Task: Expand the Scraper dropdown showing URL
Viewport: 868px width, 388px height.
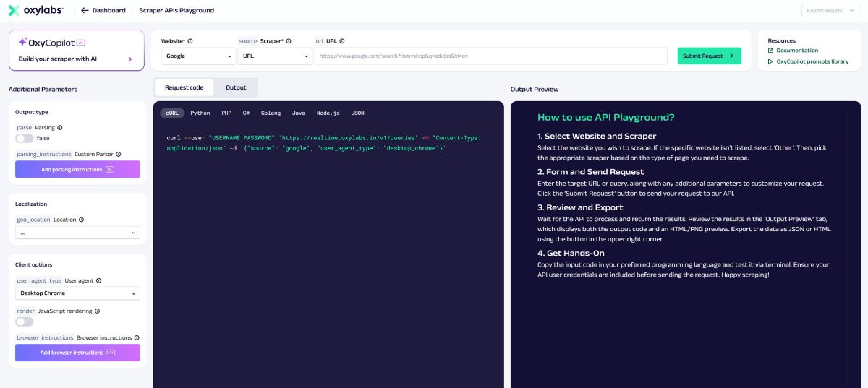Action: coord(275,56)
